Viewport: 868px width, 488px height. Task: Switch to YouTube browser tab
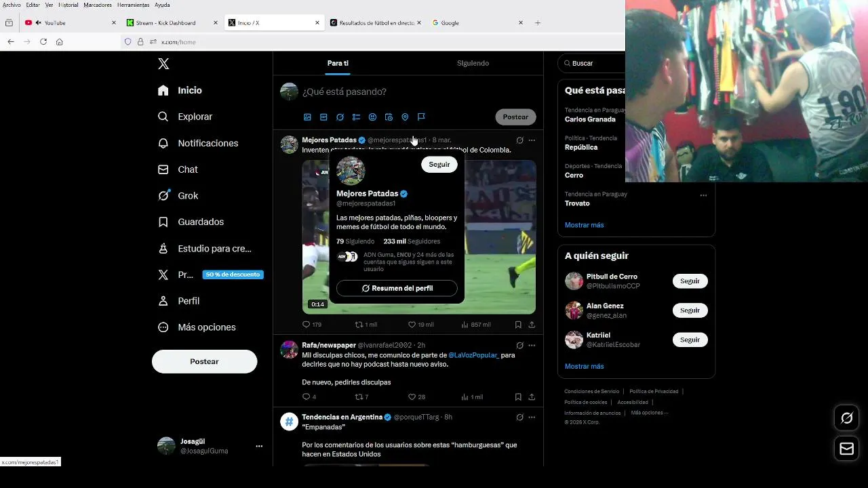[71, 23]
